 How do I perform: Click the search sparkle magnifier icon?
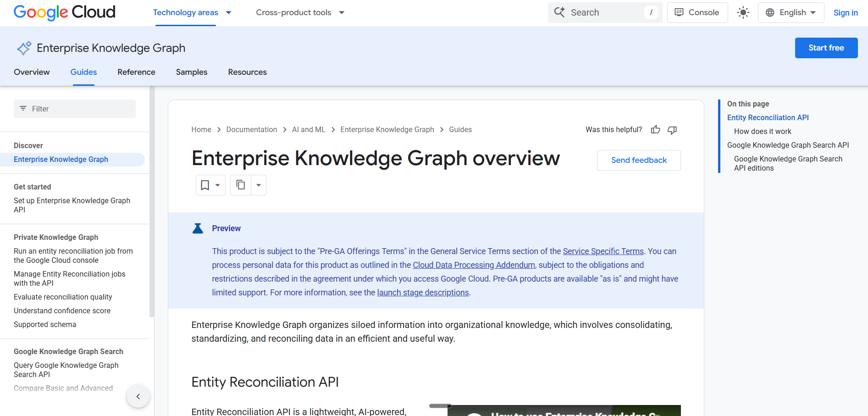tap(559, 12)
